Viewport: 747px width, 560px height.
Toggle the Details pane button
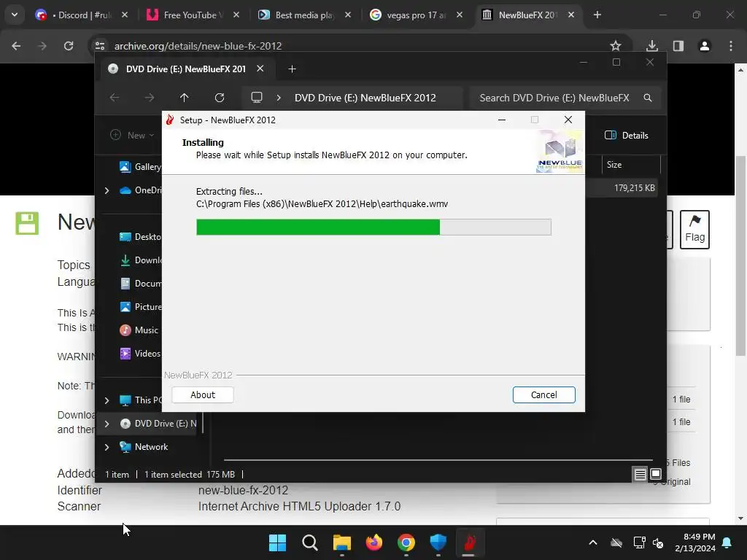coord(626,135)
